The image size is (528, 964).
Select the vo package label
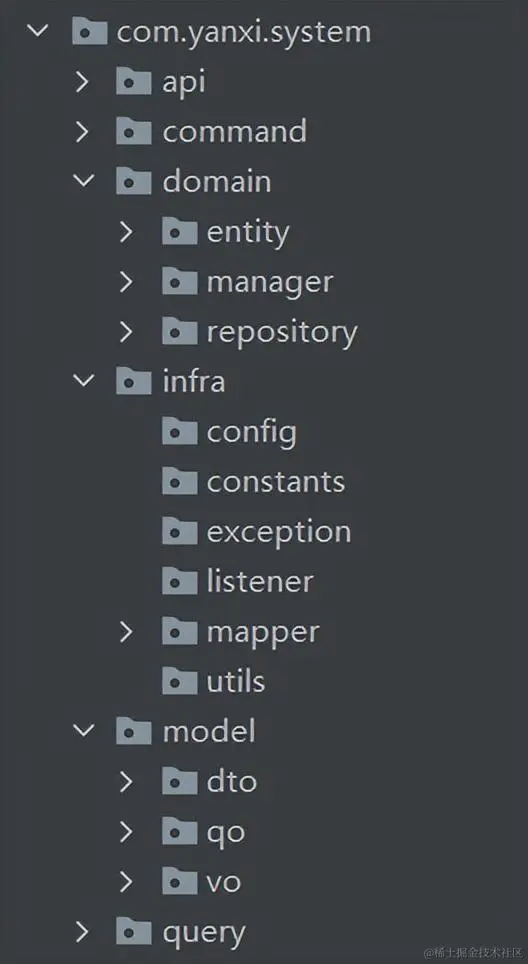(x=224, y=882)
